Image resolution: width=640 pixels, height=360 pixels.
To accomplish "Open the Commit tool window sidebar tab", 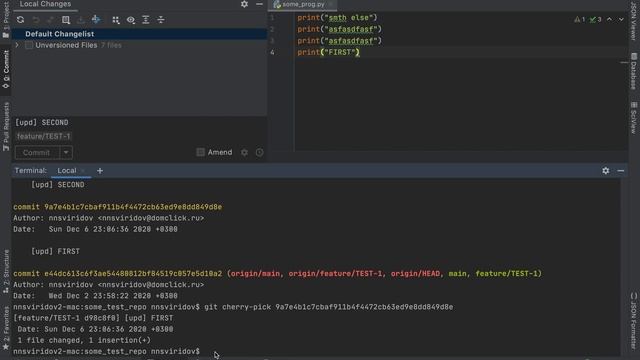I will [x=6, y=69].
